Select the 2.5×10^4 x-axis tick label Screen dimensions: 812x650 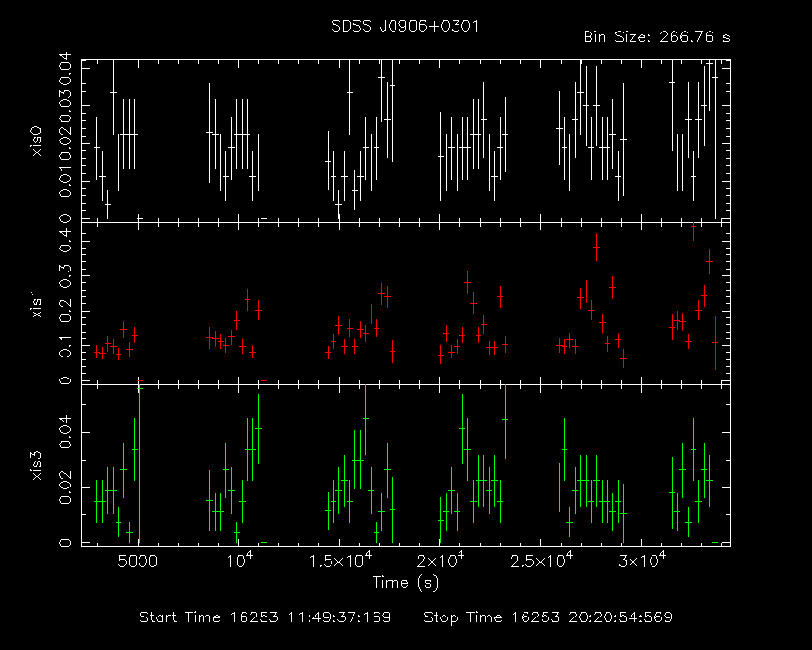pyautogui.click(x=542, y=560)
